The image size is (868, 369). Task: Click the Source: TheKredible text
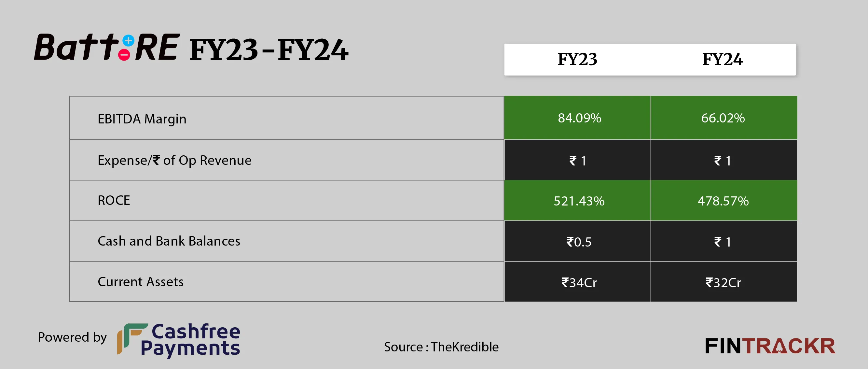(441, 347)
